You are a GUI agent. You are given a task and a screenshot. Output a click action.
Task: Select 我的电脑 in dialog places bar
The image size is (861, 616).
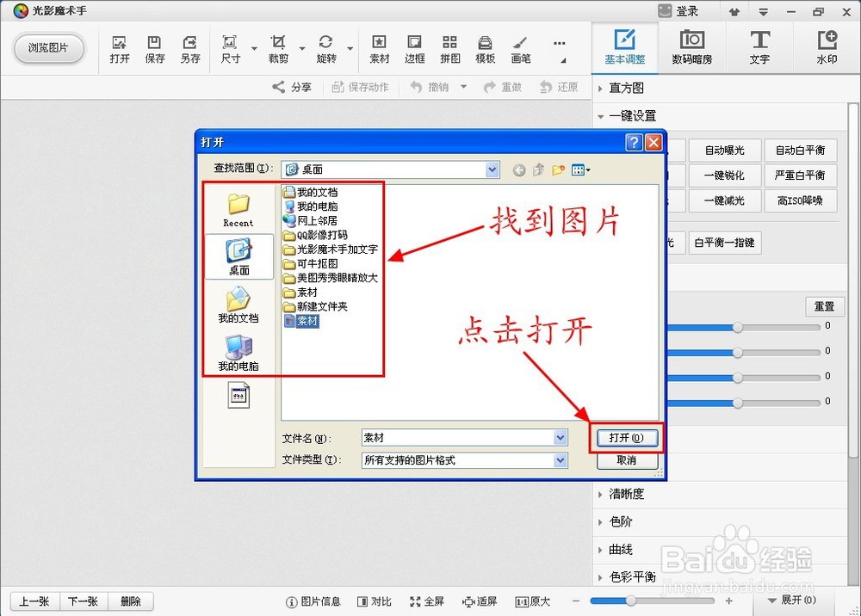238,354
